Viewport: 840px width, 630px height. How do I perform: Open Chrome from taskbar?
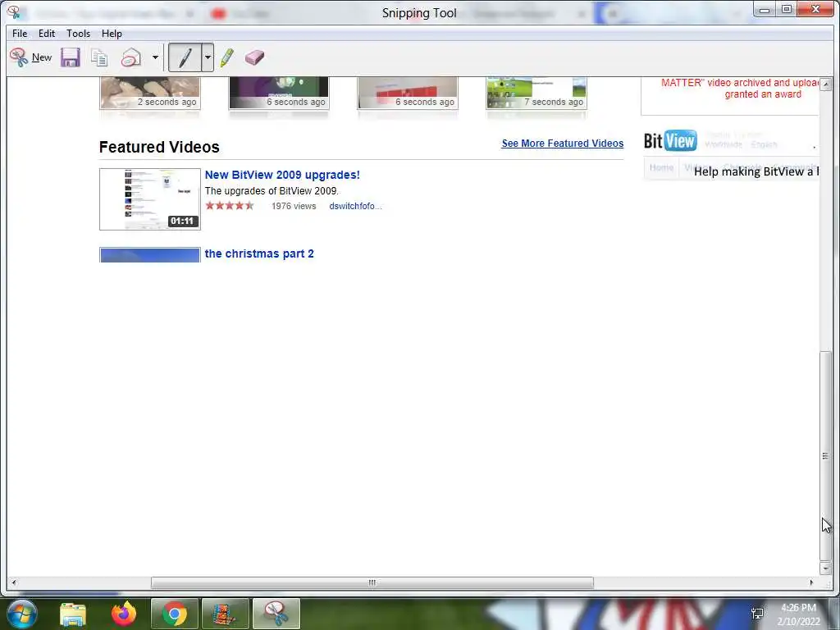(x=175, y=614)
